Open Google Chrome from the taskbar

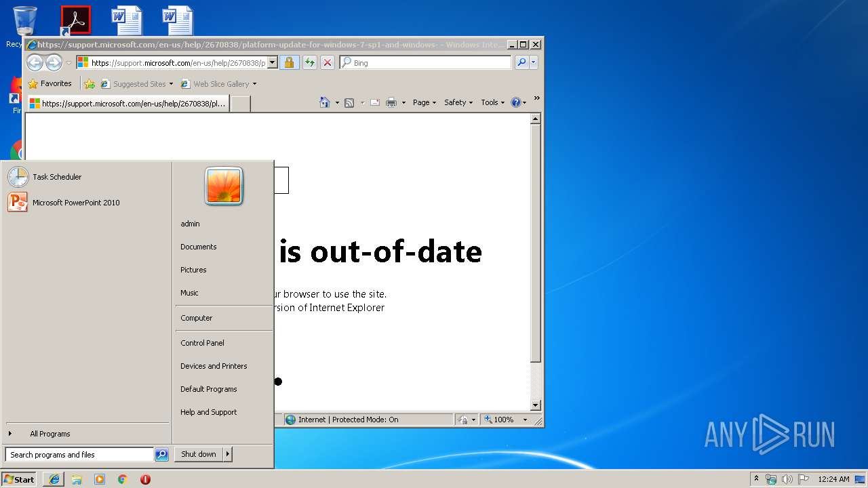(123, 479)
